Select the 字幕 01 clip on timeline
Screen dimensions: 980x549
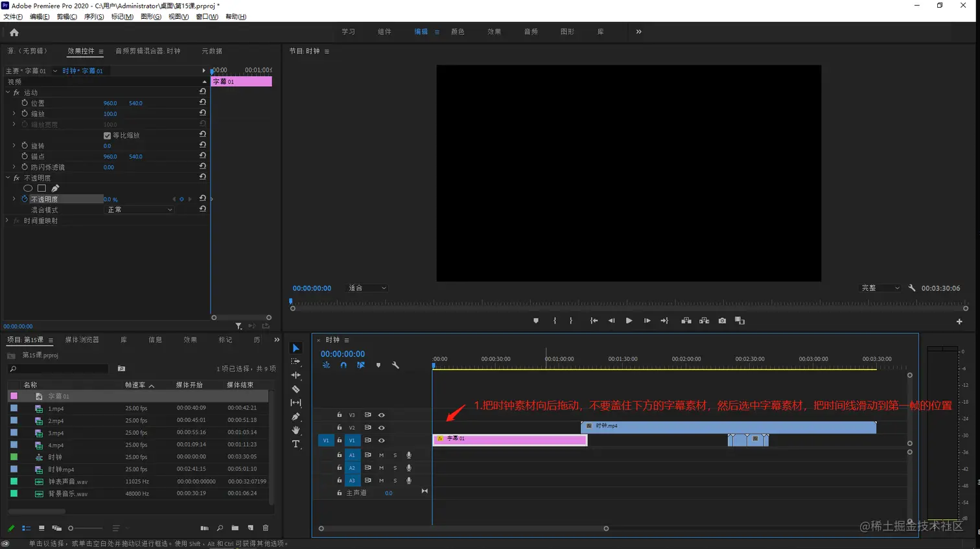[x=510, y=440]
